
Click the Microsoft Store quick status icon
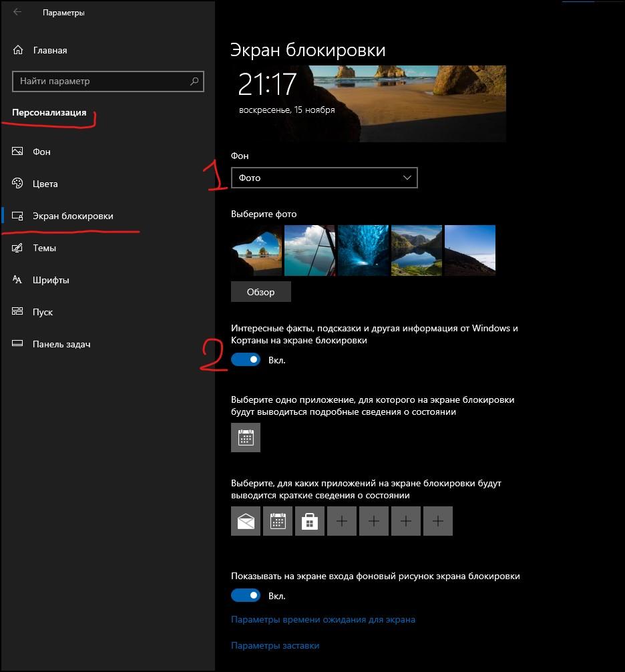[x=310, y=521]
